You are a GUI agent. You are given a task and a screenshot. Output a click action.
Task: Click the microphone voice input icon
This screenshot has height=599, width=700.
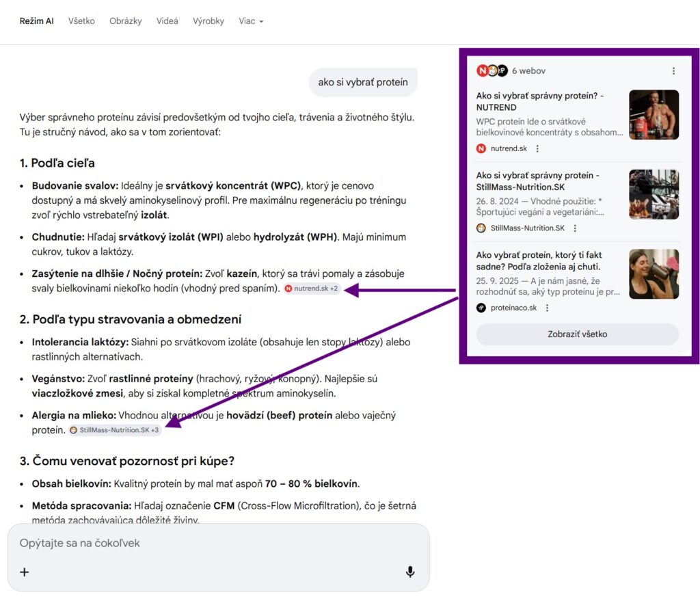click(410, 572)
